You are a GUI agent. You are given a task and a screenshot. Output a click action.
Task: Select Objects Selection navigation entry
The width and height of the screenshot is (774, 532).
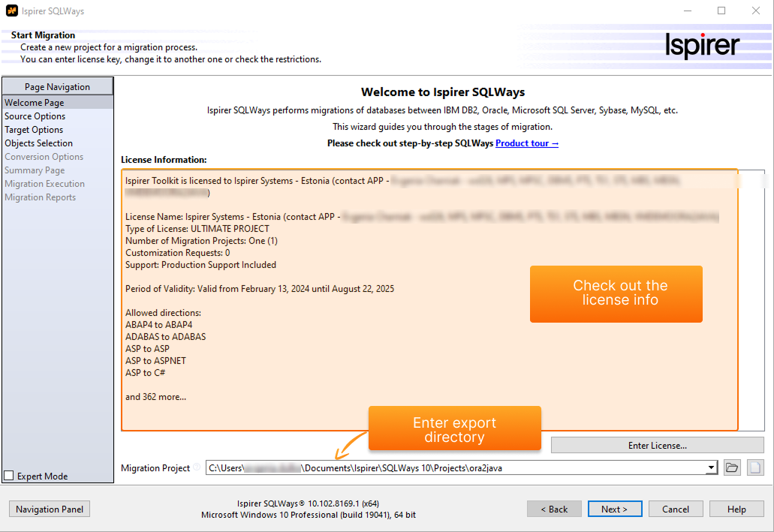click(x=38, y=143)
